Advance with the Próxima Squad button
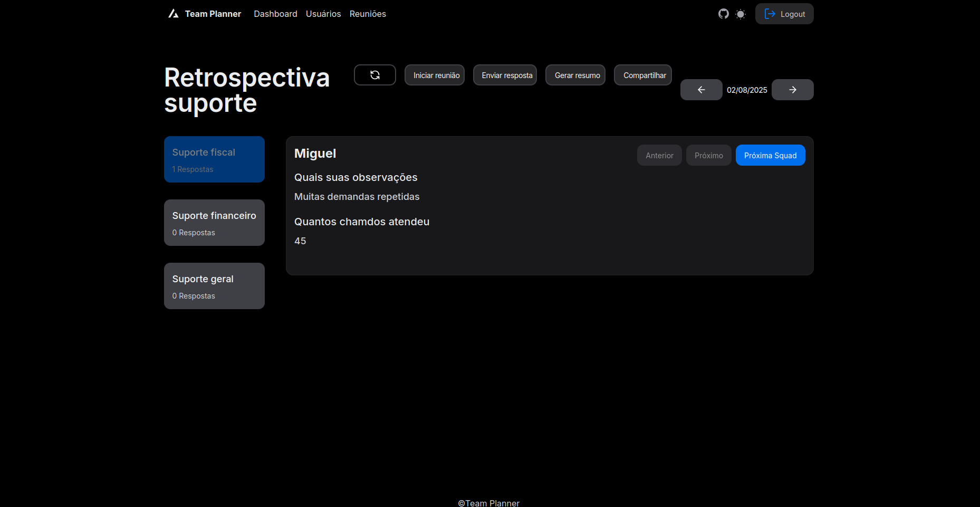Screen dimensions: 980x507 (770, 155)
